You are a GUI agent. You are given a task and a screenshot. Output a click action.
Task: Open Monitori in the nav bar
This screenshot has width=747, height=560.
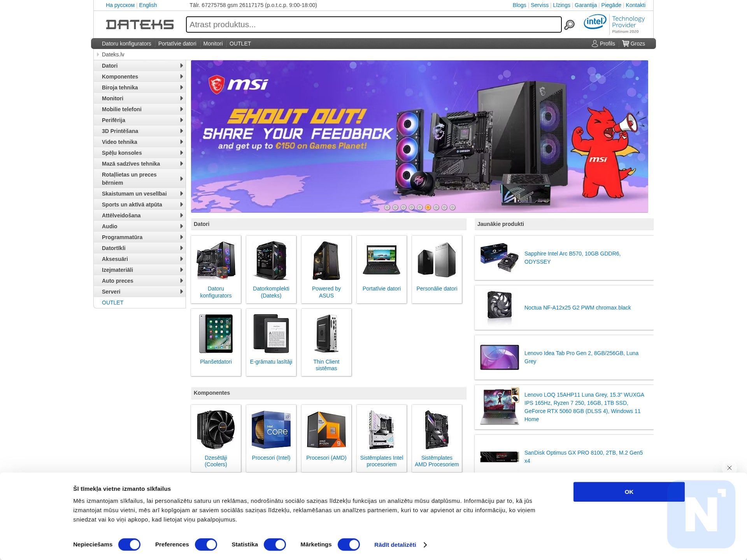tap(213, 44)
